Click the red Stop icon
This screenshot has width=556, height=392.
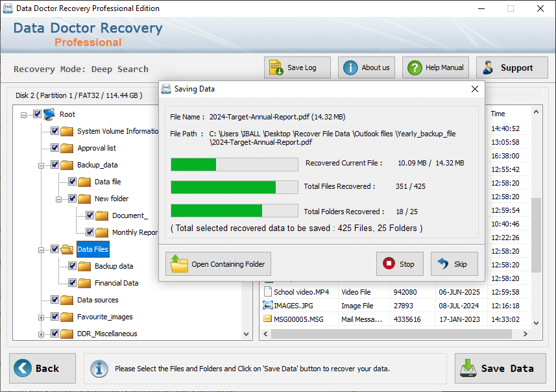(389, 263)
